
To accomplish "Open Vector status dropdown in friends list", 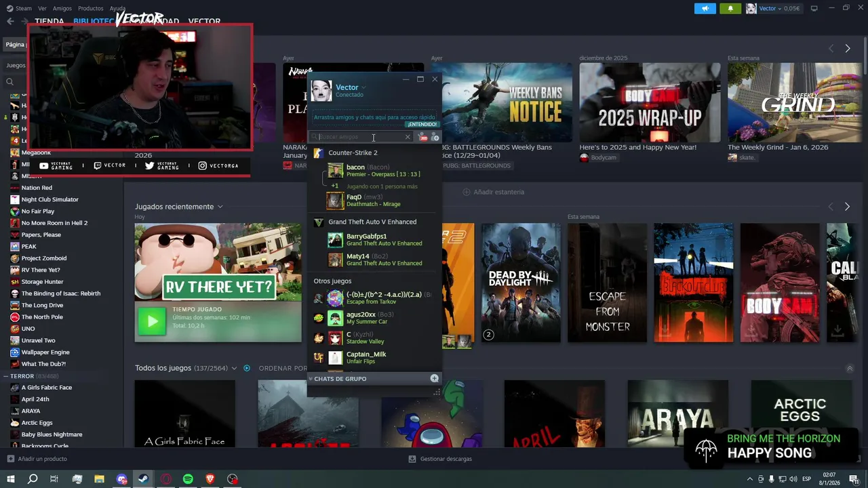I will point(363,87).
